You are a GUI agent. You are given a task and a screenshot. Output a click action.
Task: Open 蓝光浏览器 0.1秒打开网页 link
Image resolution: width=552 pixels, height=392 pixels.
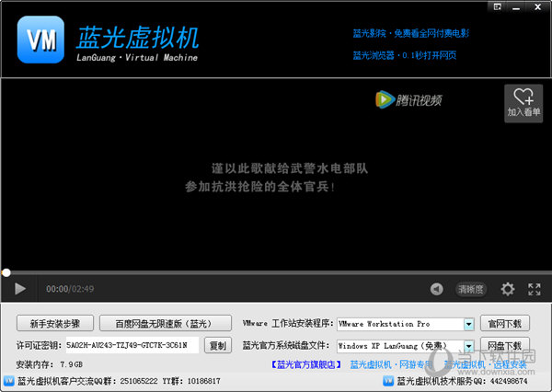point(405,55)
